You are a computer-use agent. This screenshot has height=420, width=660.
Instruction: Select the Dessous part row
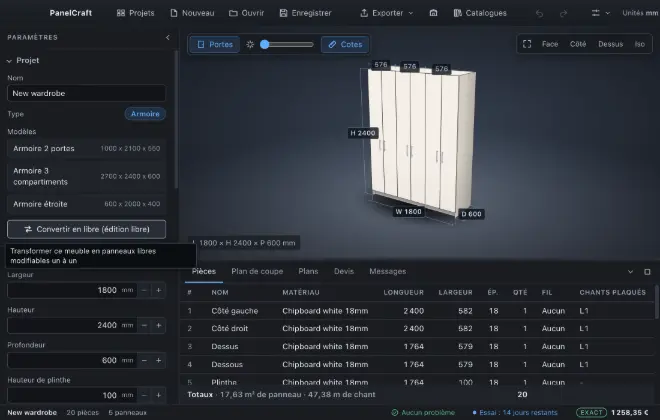417,364
